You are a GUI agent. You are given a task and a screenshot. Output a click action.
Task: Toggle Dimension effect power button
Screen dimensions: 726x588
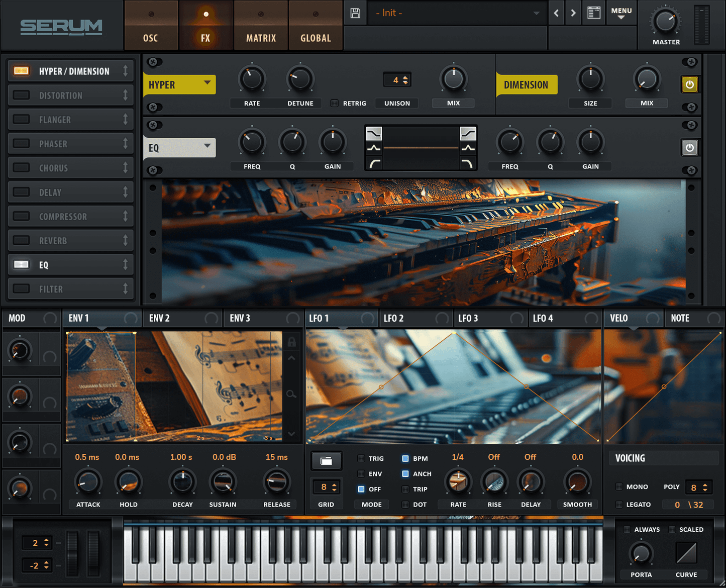point(689,84)
